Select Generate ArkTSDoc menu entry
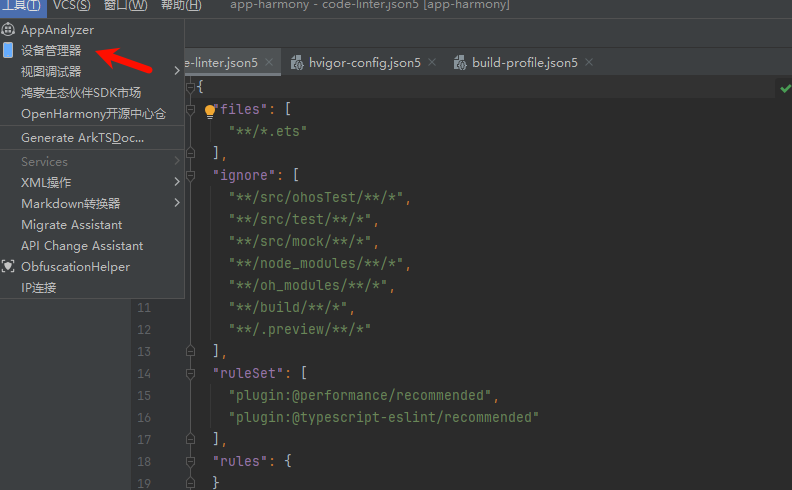792x490 pixels. click(x=82, y=138)
